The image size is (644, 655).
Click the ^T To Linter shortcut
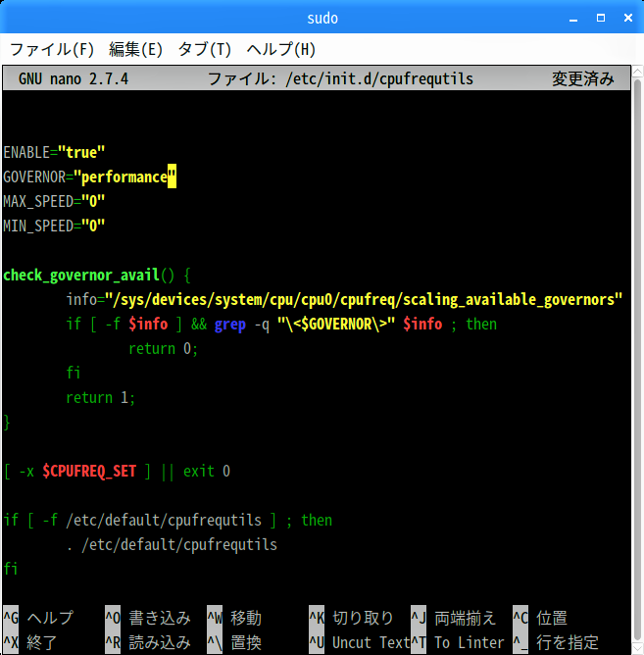tap(458, 642)
